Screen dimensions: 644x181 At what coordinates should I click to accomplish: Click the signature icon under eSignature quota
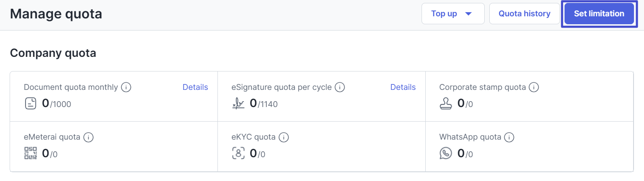pos(238,104)
